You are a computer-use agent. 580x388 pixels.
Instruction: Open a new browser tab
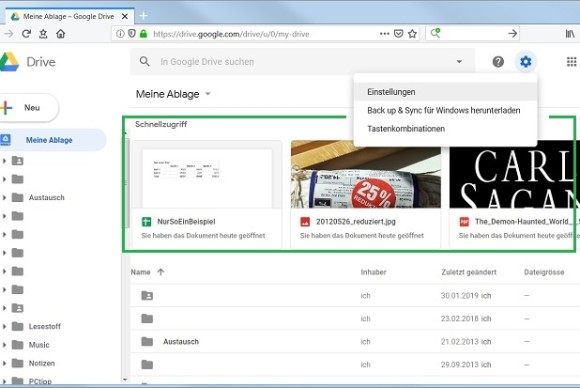click(144, 16)
